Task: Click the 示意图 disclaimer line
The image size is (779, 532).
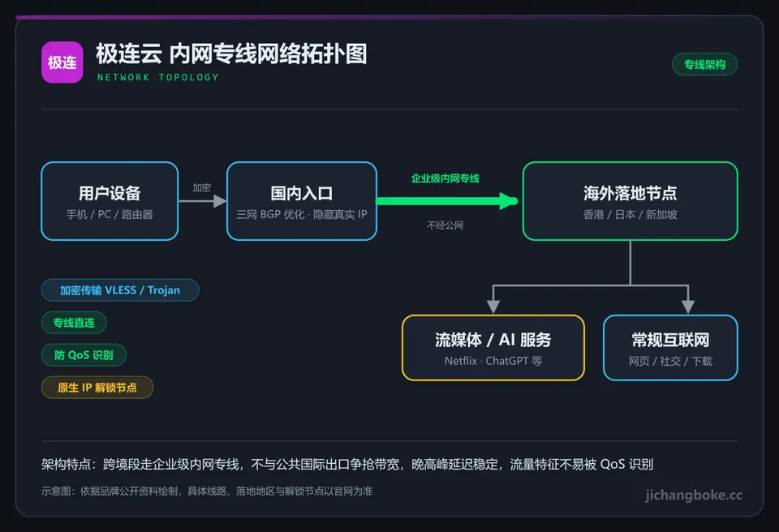Action: 207,491
